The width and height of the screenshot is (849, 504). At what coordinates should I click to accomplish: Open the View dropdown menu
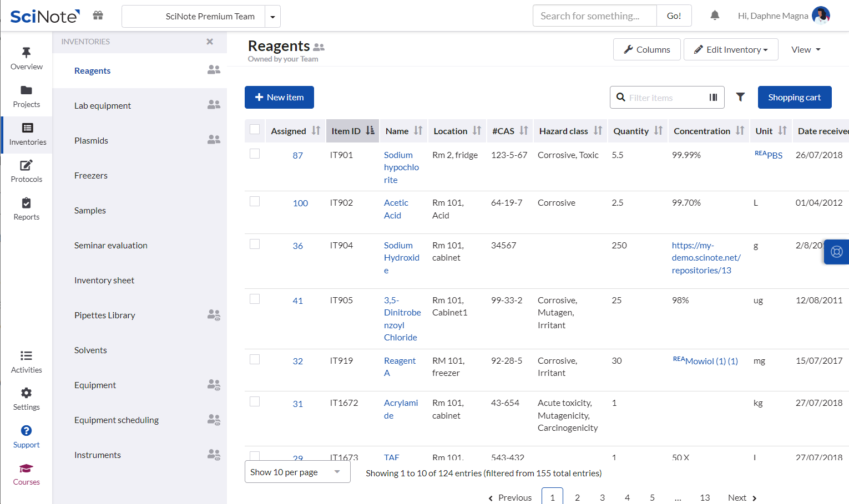point(806,49)
